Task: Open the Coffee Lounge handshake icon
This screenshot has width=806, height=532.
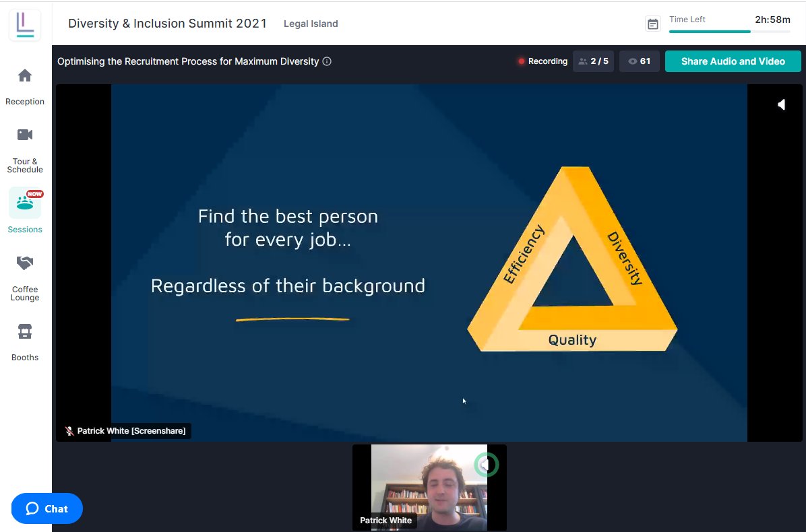Action: click(25, 263)
